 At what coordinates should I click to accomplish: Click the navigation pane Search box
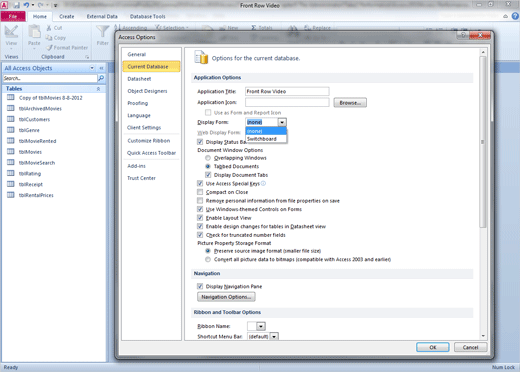pyautogui.click(x=50, y=78)
